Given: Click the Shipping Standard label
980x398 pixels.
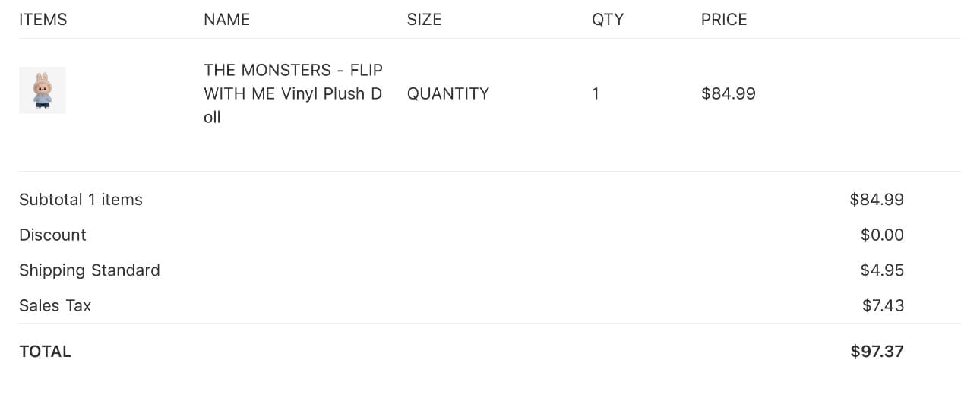Looking at the screenshot, I should click(x=90, y=270).
